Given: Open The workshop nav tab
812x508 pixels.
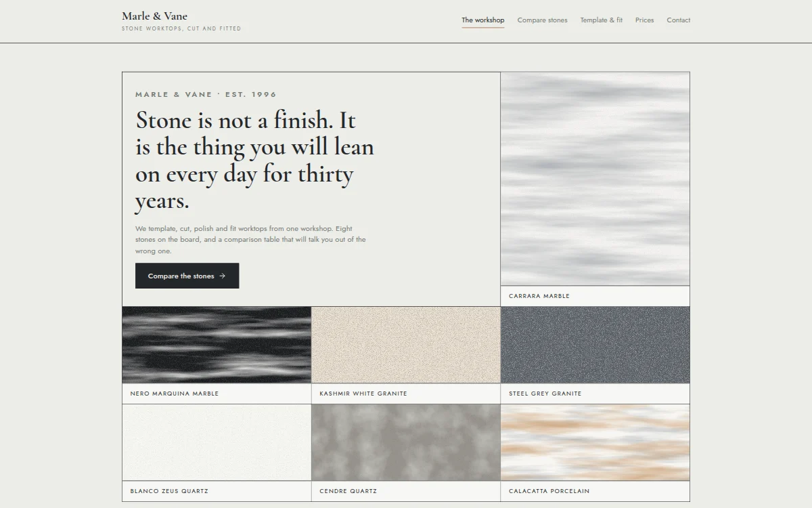Looking at the screenshot, I should (x=483, y=20).
